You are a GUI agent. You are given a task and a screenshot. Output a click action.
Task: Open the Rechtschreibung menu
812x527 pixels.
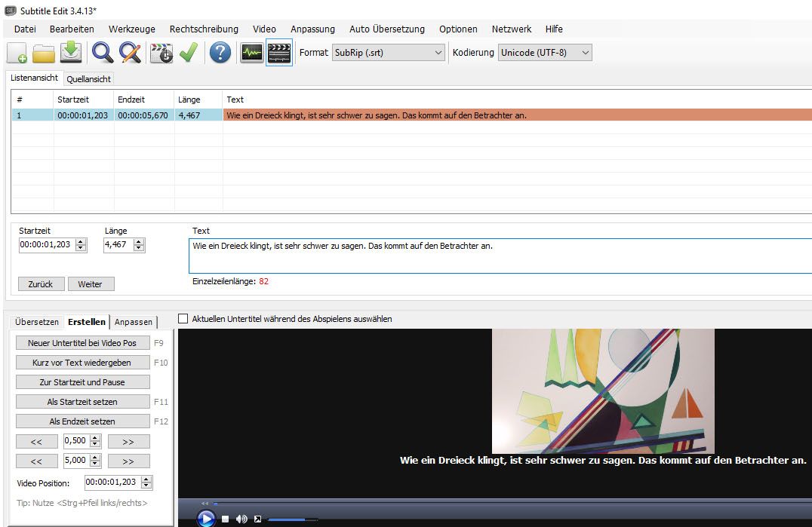pyautogui.click(x=204, y=29)
